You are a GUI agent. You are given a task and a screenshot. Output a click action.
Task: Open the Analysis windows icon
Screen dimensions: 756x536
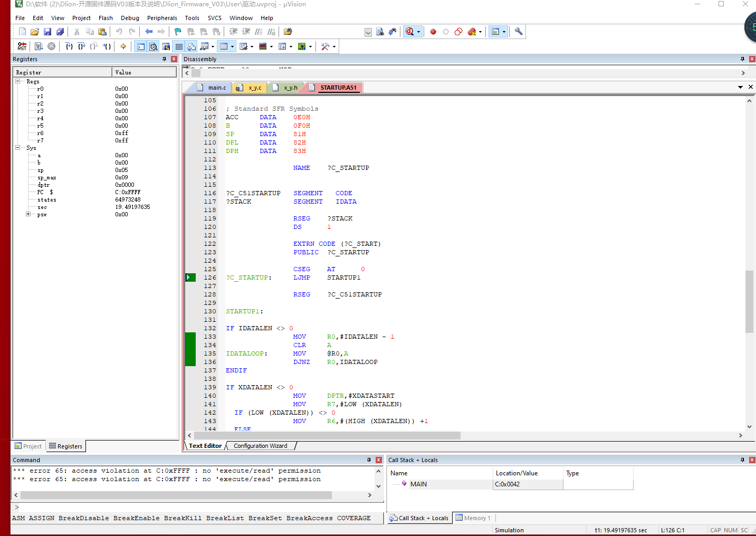pos(263,46)
